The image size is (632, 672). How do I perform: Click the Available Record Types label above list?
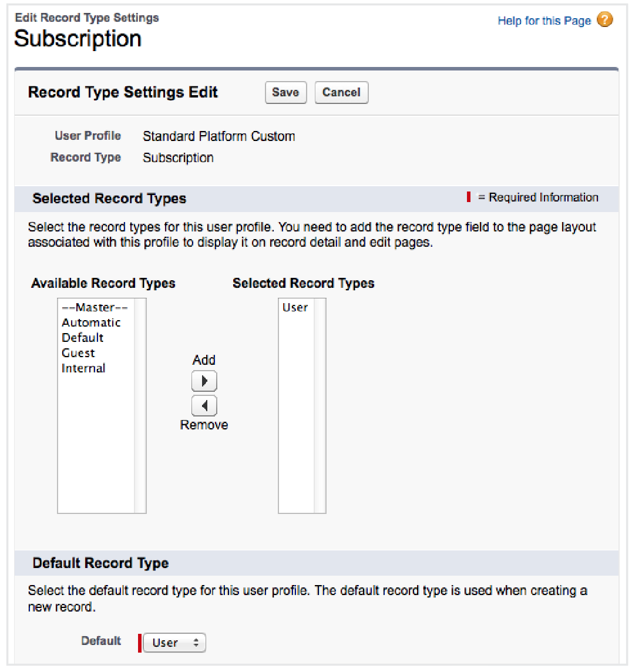[103, 283]
